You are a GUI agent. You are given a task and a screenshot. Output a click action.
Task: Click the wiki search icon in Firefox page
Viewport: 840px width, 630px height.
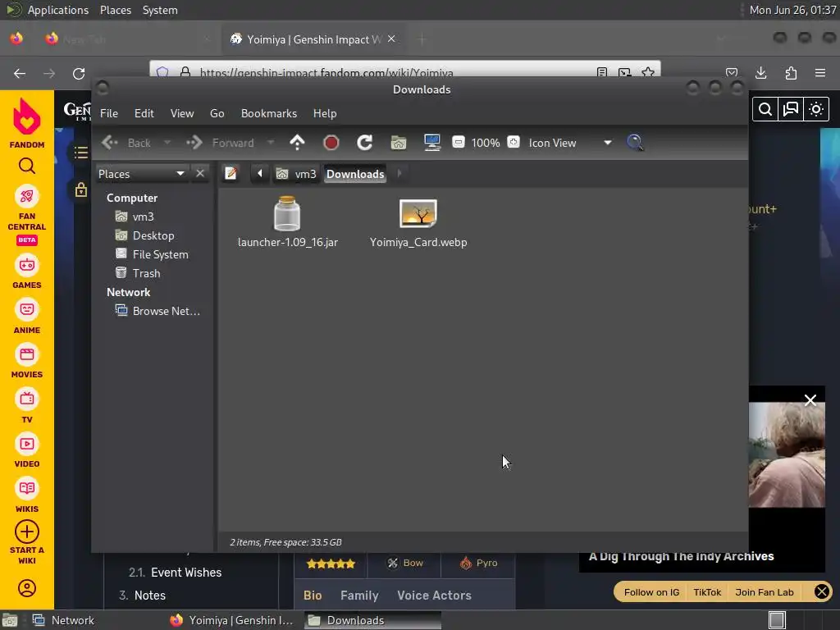[x=765, y=109]
